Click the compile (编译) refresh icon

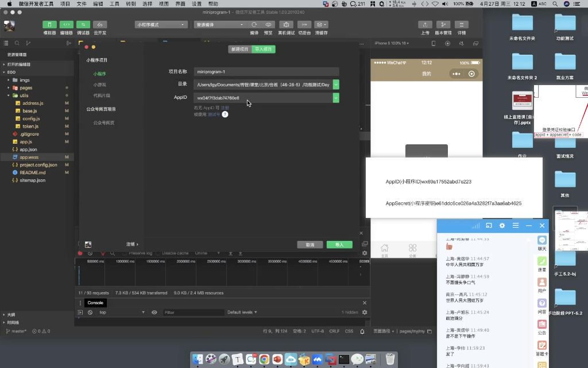[254, 24]
